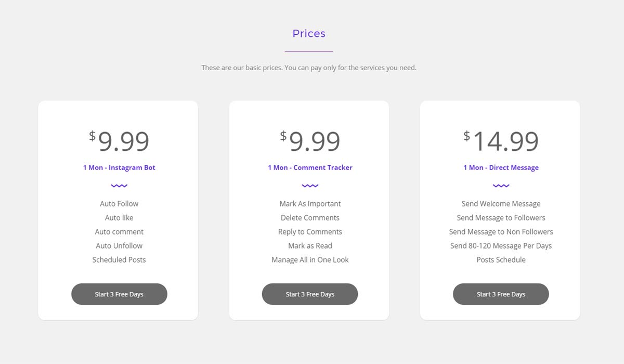This screenshot has height=364, width=624.
Task: Click the wavy divider under Direct Message
Action: [x=501, y=186]
